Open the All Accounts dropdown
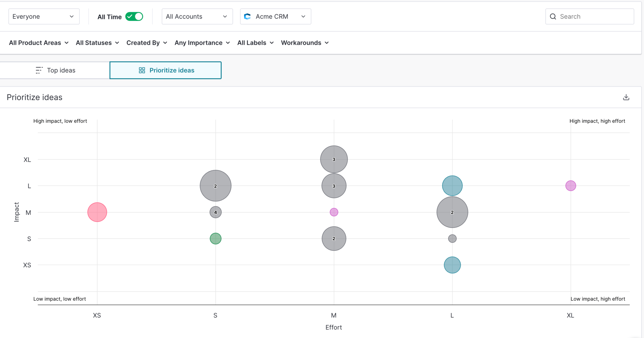Viewport: 644px width, 338px height. pos(197,16)
